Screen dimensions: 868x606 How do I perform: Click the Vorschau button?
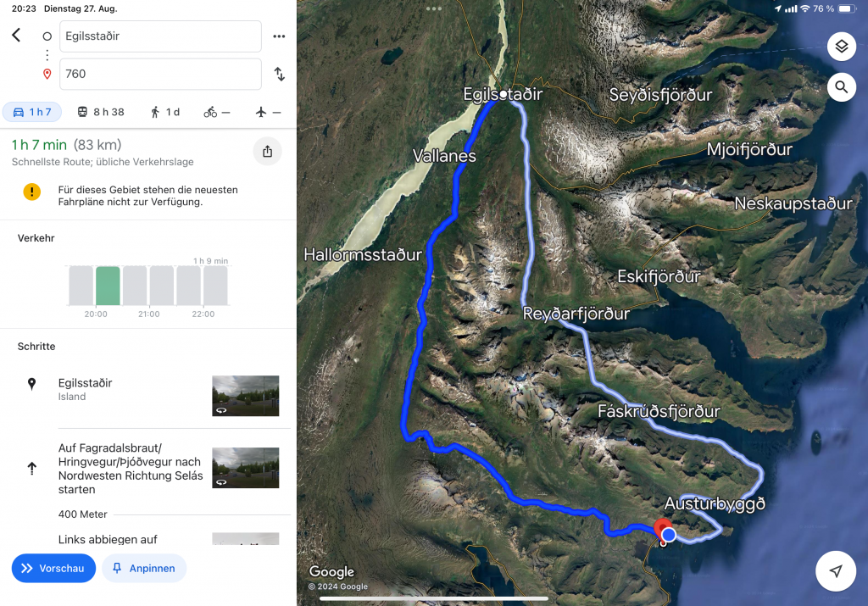pos(53,569)
